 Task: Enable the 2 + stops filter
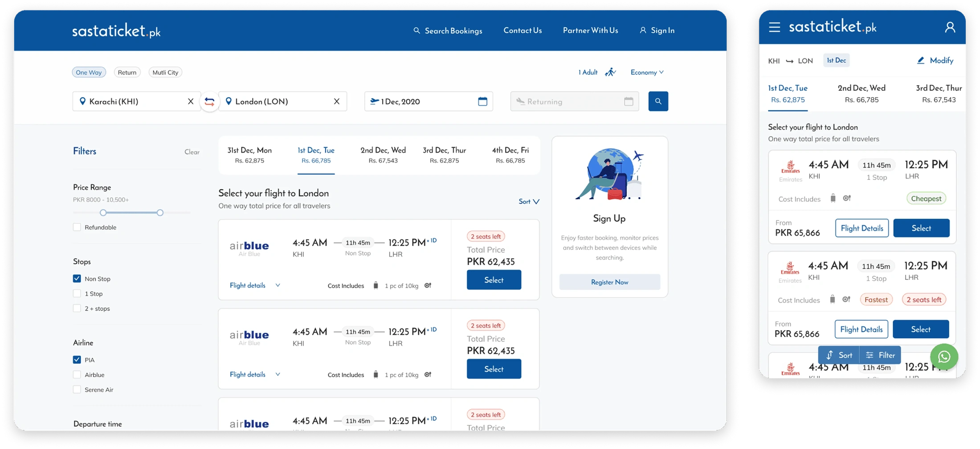77,308
